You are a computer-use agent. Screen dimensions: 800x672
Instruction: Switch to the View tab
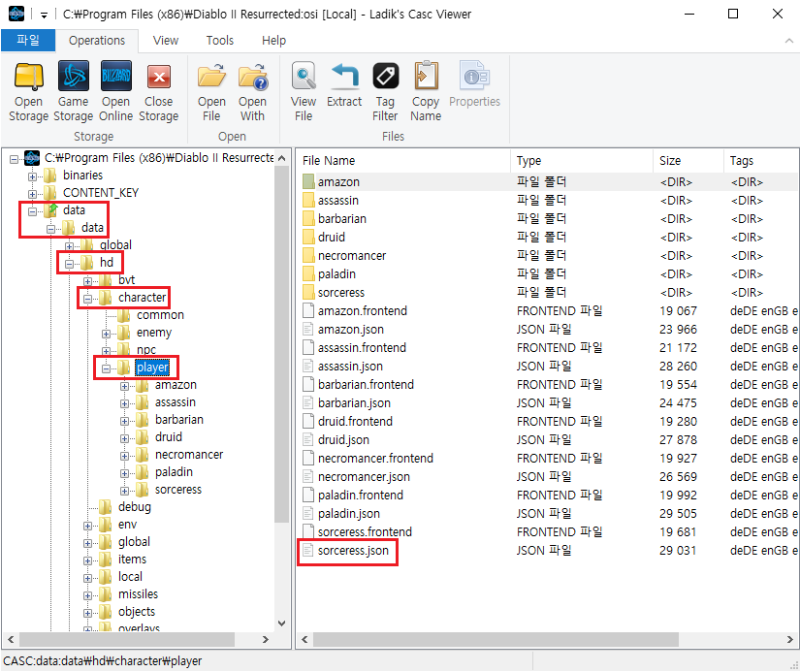click(166, 41)
